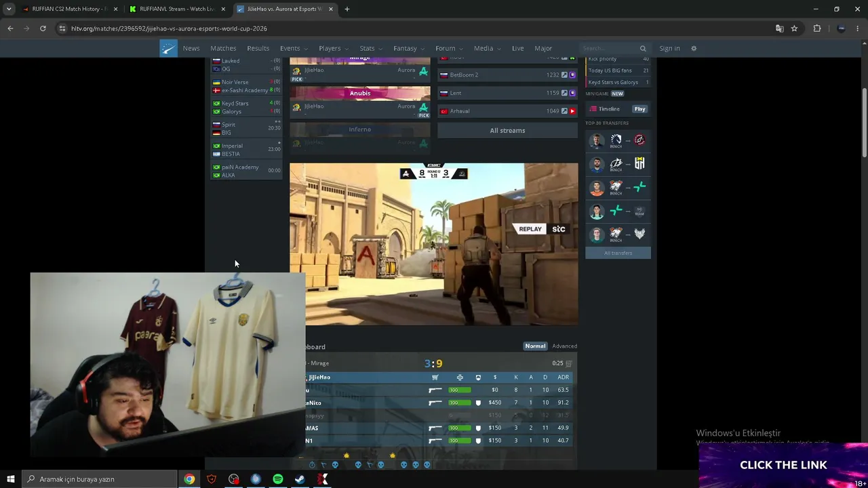The height and width of the screenshot is (488, 868).
Task: Open HLTV settings gear icon
Action: 694,48
